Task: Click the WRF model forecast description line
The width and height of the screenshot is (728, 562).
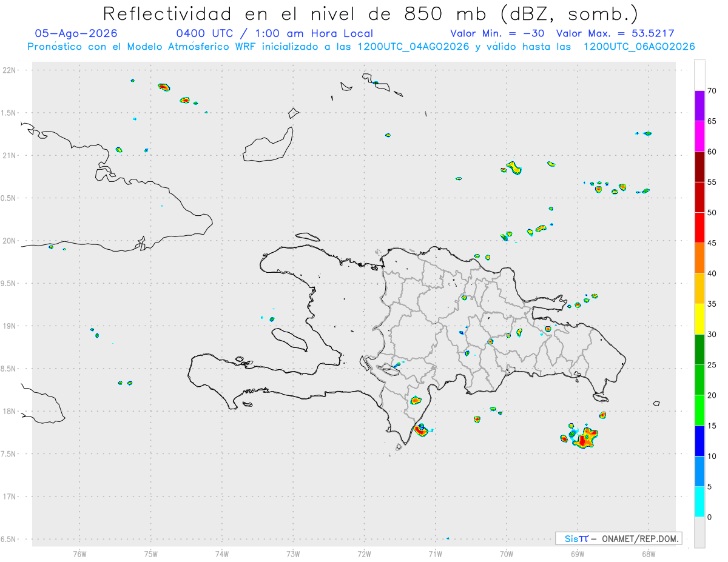Action: (x=361, y=47)
